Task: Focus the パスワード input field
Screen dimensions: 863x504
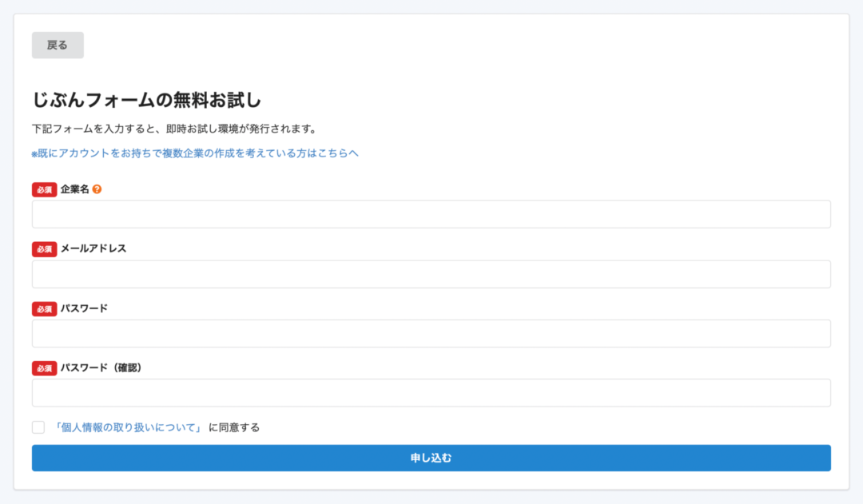Action: click(431, 333)
